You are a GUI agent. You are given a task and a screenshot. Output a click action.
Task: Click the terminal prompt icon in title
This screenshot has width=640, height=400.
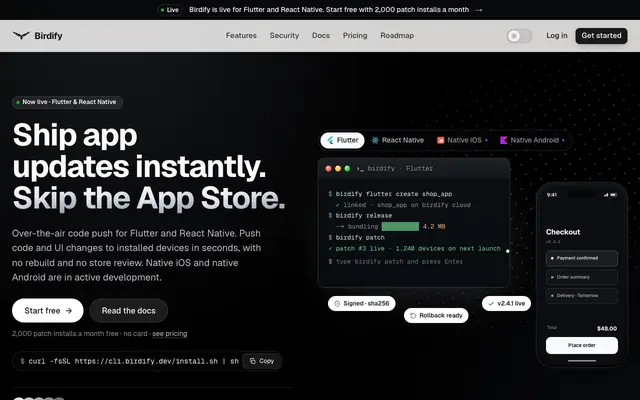360,169
